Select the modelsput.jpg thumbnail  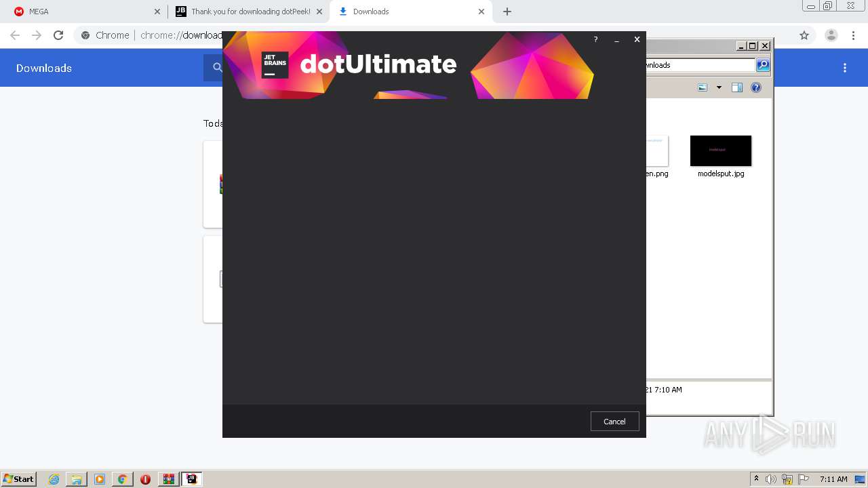721,150
